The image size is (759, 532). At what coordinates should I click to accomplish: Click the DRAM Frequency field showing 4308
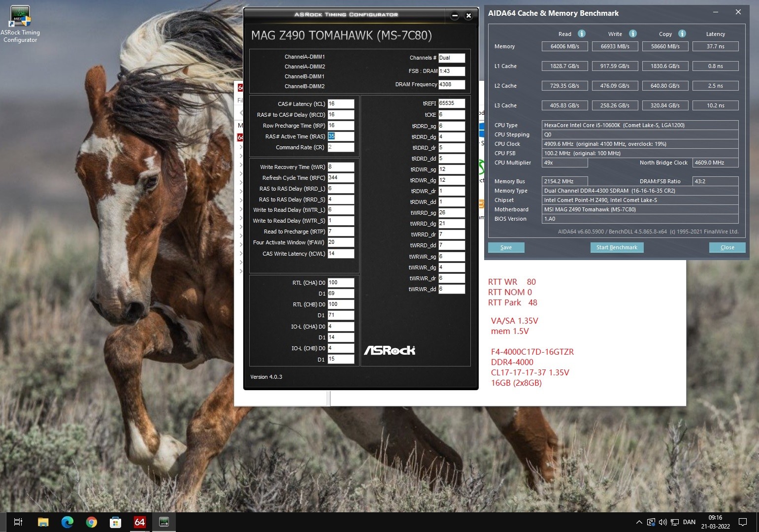coord(452,85)
